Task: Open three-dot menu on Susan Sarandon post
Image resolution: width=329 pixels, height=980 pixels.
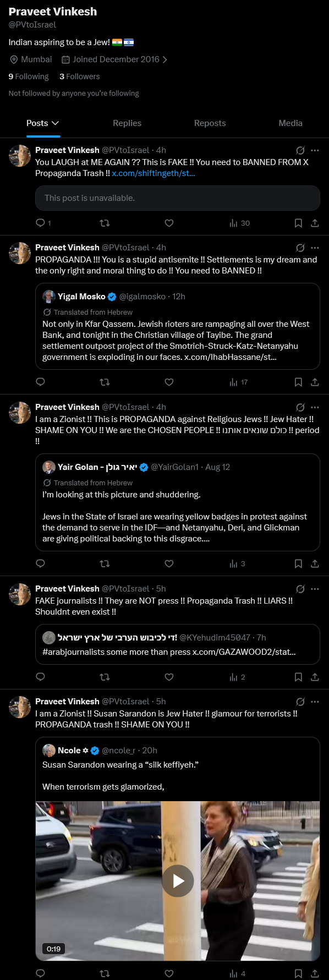Action: 315,702
